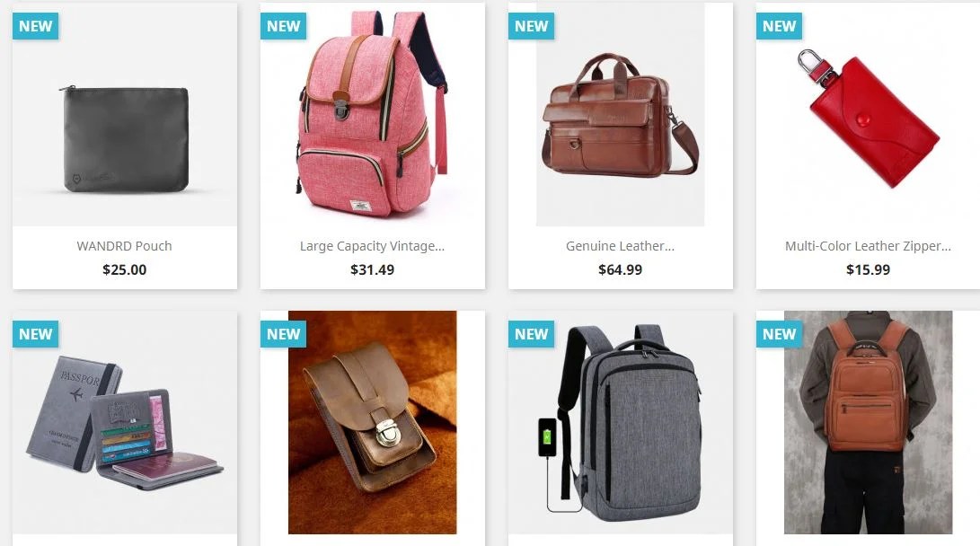The height and width of the screenshot is (546, 980).
Task: Select the red leather key holder image
Action: click(868, 114)
